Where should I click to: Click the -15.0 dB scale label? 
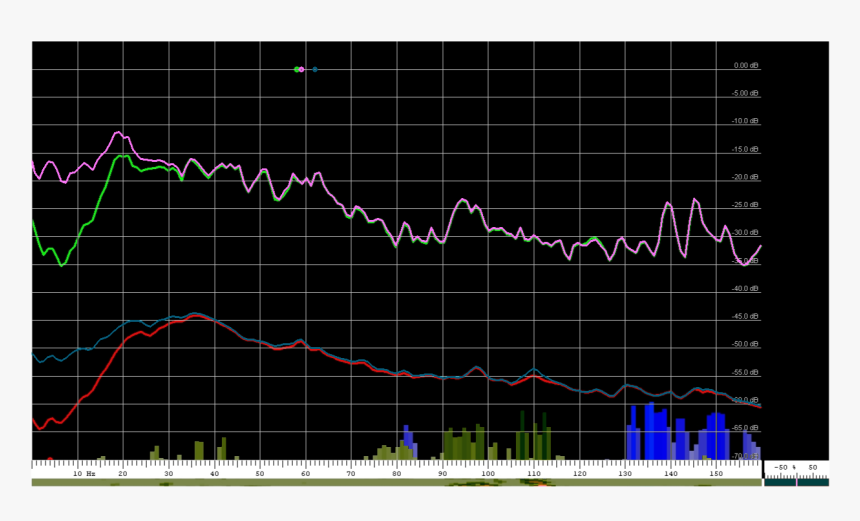coord(745,149)
